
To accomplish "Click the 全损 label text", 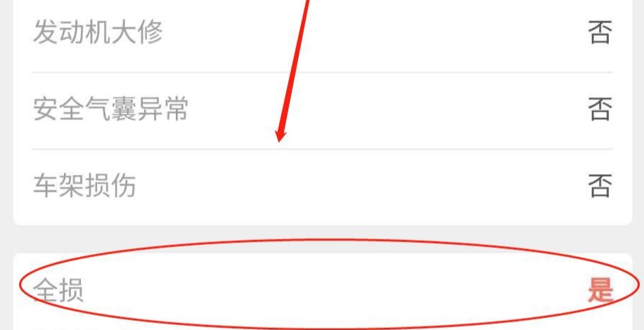I will point(58,290).
